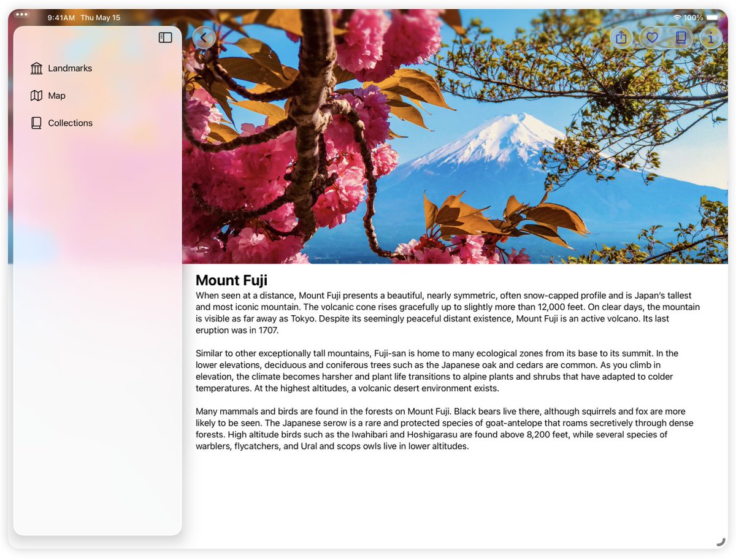Viewport: 736px width, 560px height.
Task: Tap the three-dot multitasking control at top
Action: pyautogui.click(x=21, y=14)
